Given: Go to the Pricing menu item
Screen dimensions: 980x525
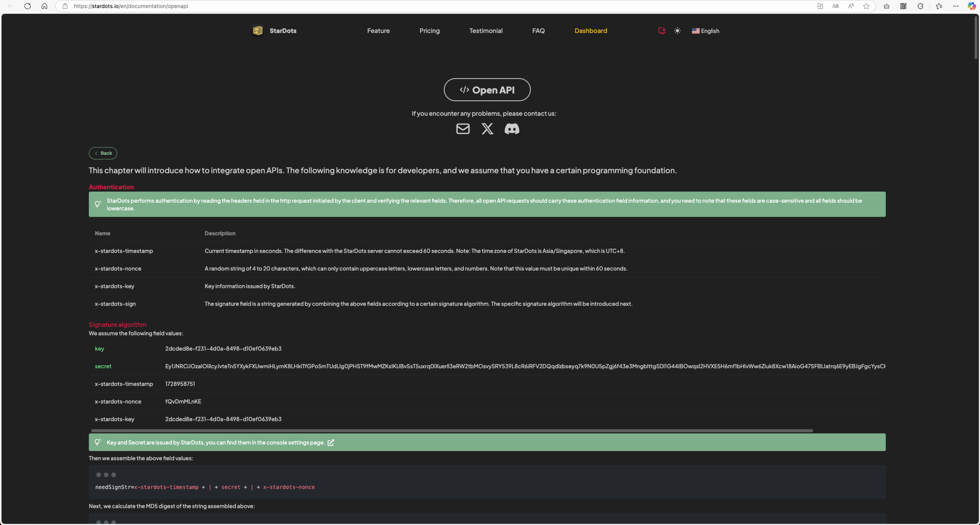Looking at the screenshot, I should [x=429, y=31].
